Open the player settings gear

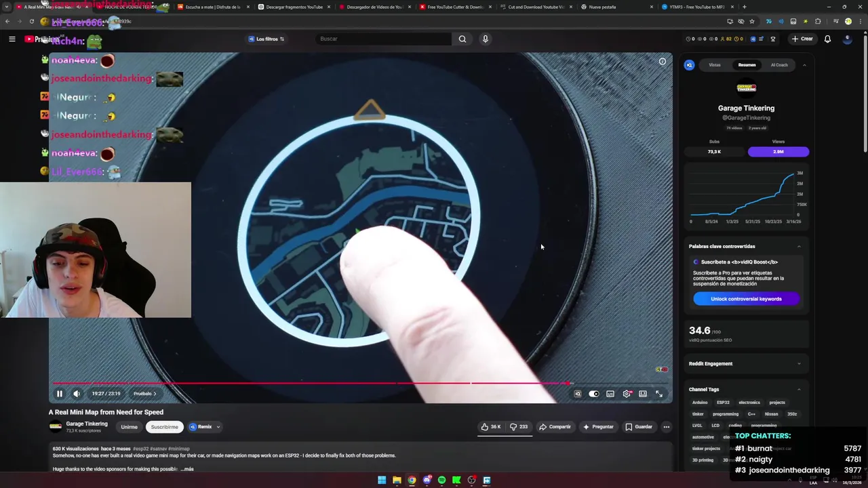[x=627, y=394]
